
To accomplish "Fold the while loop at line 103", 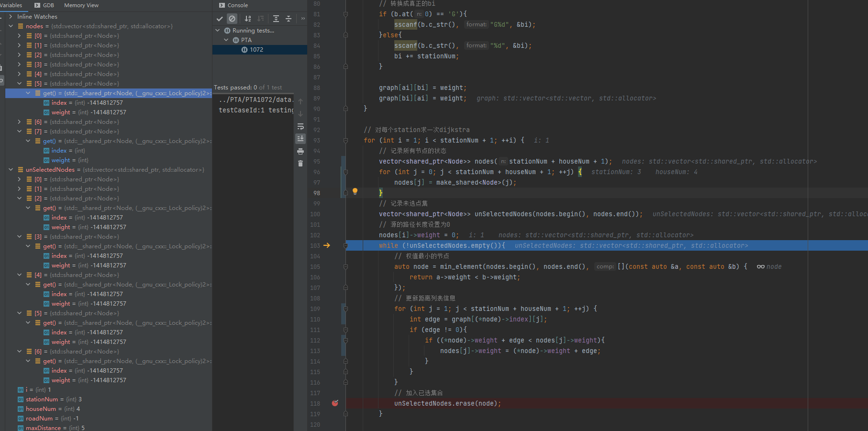I will click(345, 245).
